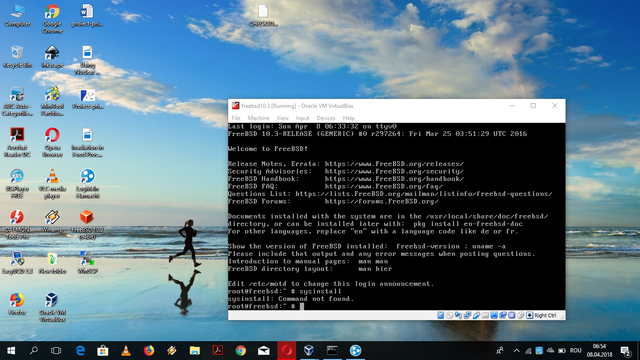Open File Explorer from taskbar

pos(195,351)
